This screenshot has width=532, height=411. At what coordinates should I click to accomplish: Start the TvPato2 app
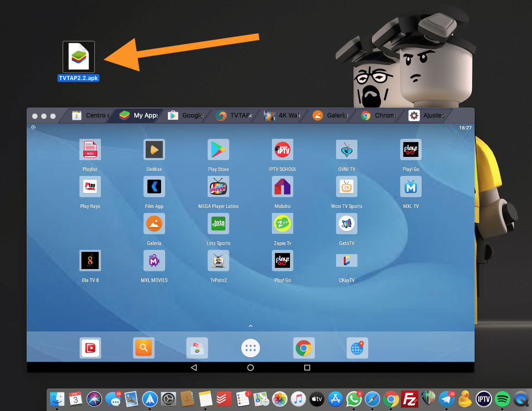[218, 260]
